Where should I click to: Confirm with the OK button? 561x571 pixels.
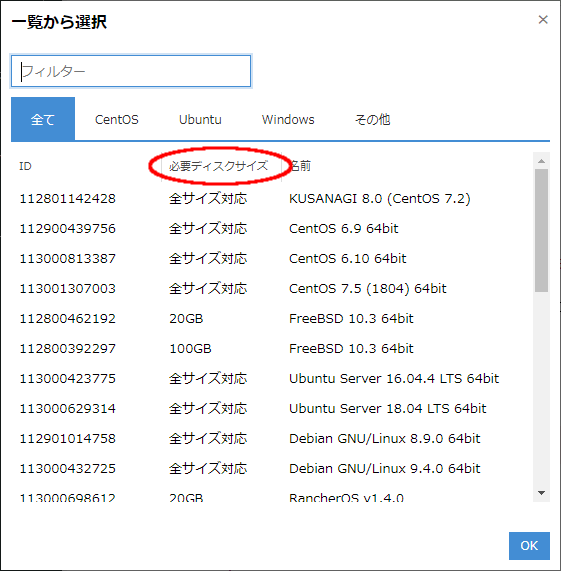[x=529, y=546]
